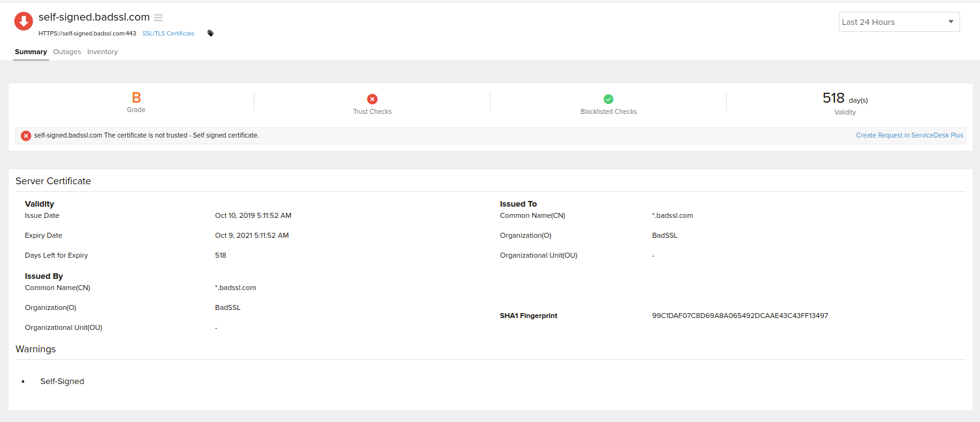Click the tag icon near SSL/TLS Certificate
The image size is (980, 422).
210,34
